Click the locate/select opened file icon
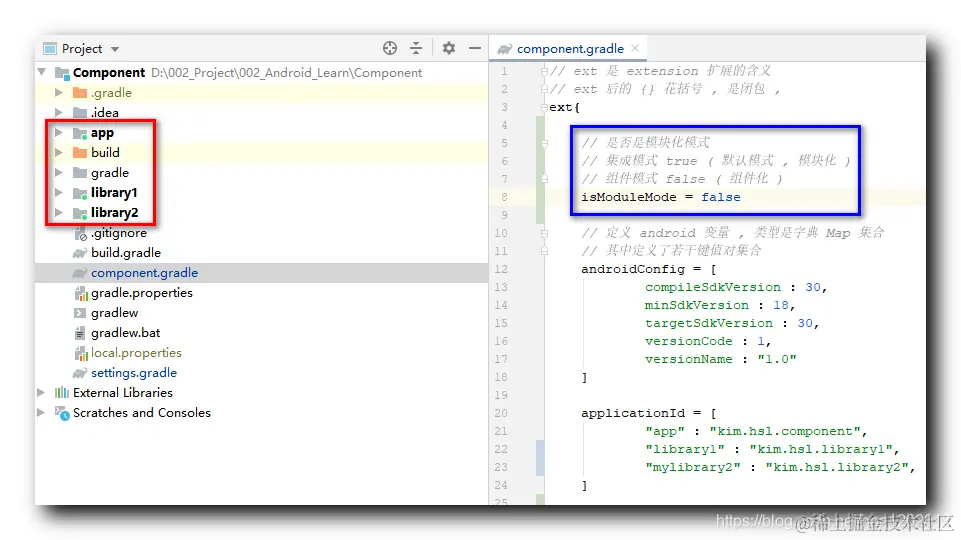The height and width of the screenshot is (540, 961). [x=390, y=48]
